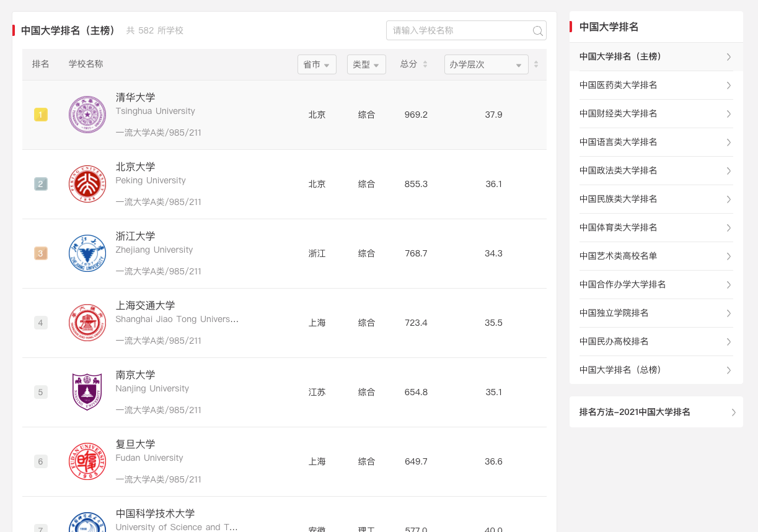Click 江苏 province cell for Nanjing
758x532 pixels.
[317, 392]
